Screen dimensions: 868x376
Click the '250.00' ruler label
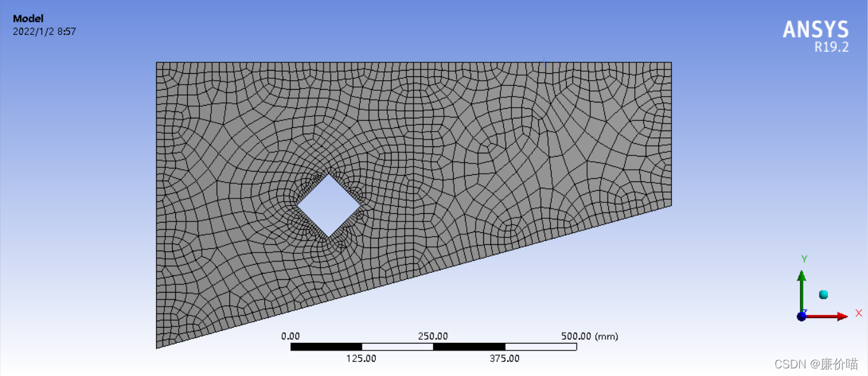tap(433, 336)
